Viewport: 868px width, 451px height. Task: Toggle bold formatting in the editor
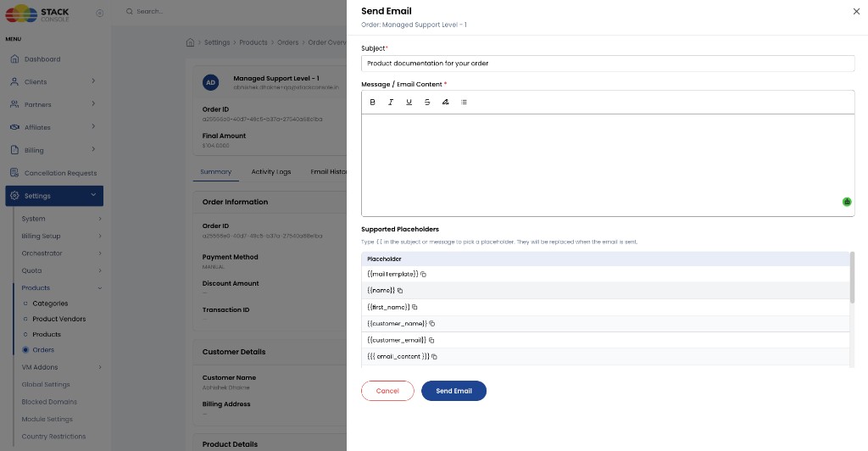(x=373, y=102)
